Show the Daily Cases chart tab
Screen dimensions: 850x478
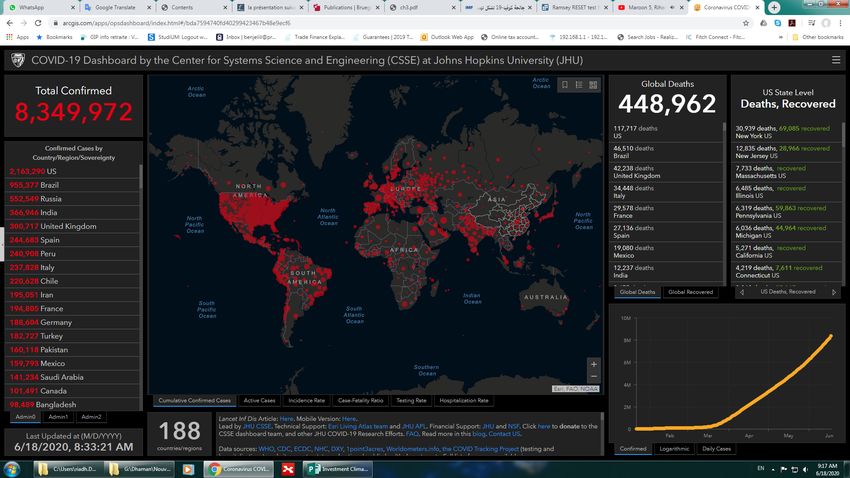[716, 449]
